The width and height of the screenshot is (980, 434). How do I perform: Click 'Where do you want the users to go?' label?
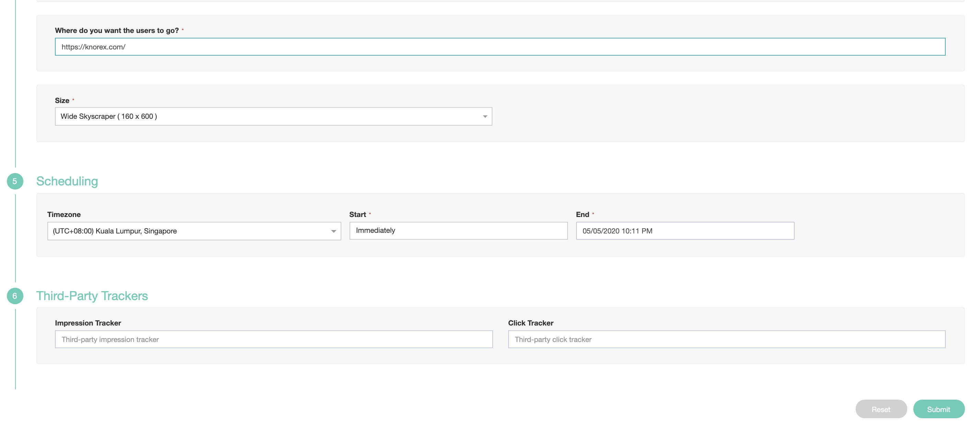117,31
